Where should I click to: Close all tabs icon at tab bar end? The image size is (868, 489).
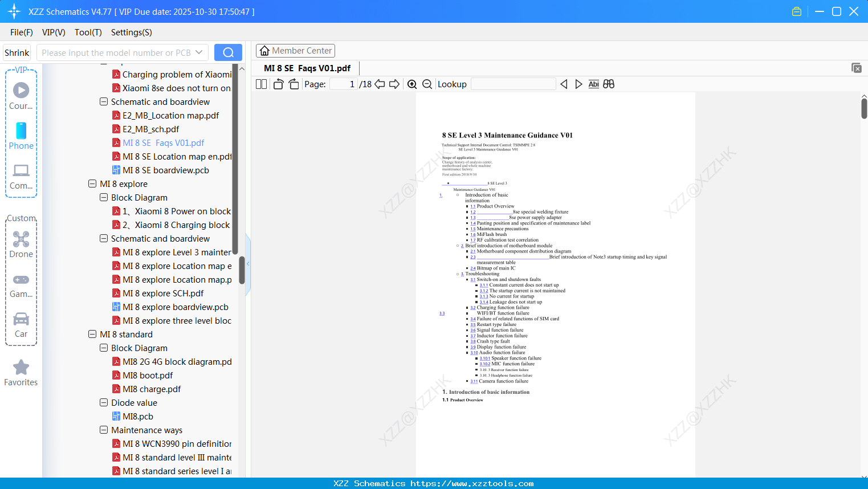(857, 68)
